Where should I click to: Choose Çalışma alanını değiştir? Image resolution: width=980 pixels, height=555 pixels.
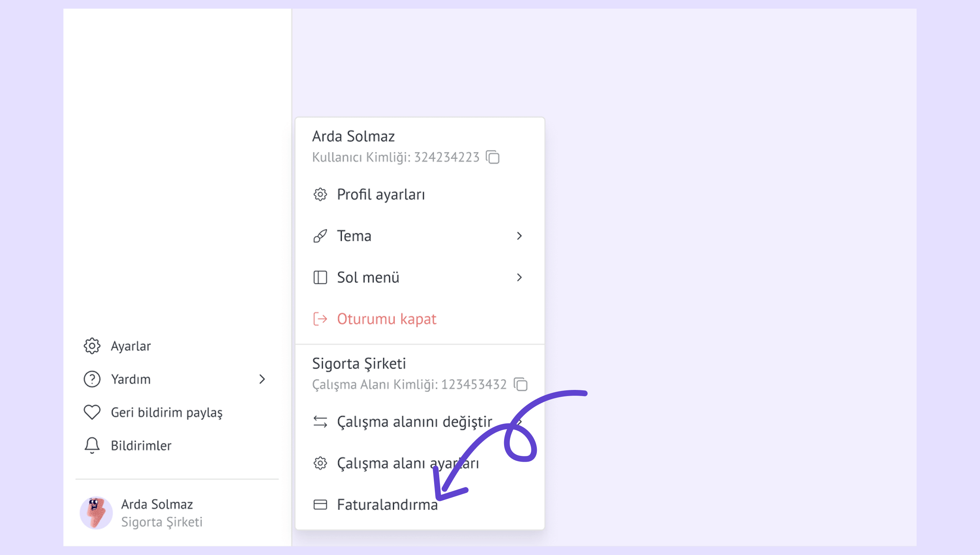[415, 422]
